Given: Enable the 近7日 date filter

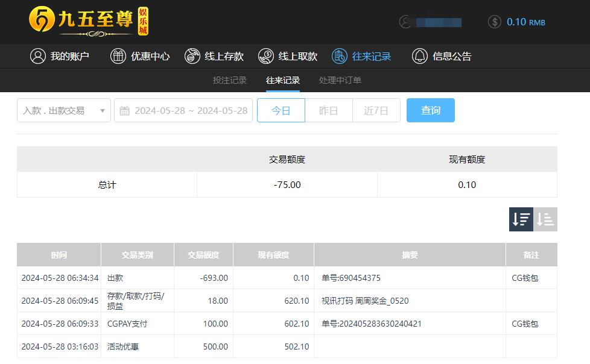Looking at the screenshot, I should (376, 110).
